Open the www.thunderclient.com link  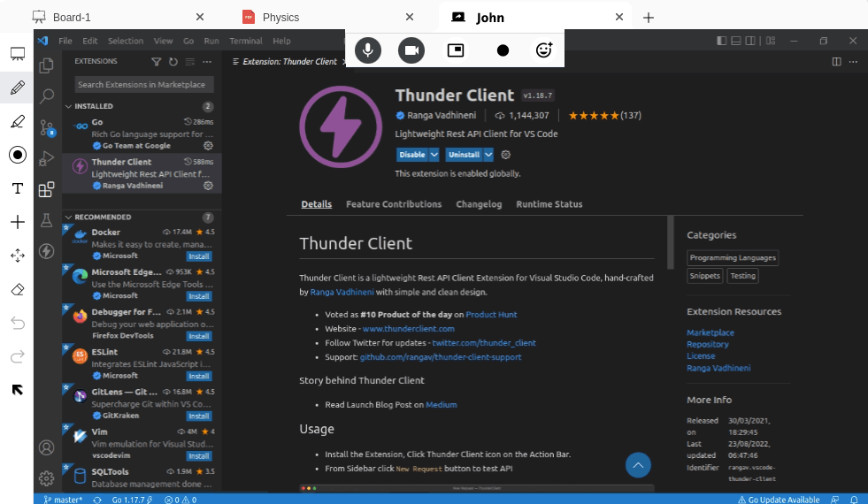click(408, 329)
